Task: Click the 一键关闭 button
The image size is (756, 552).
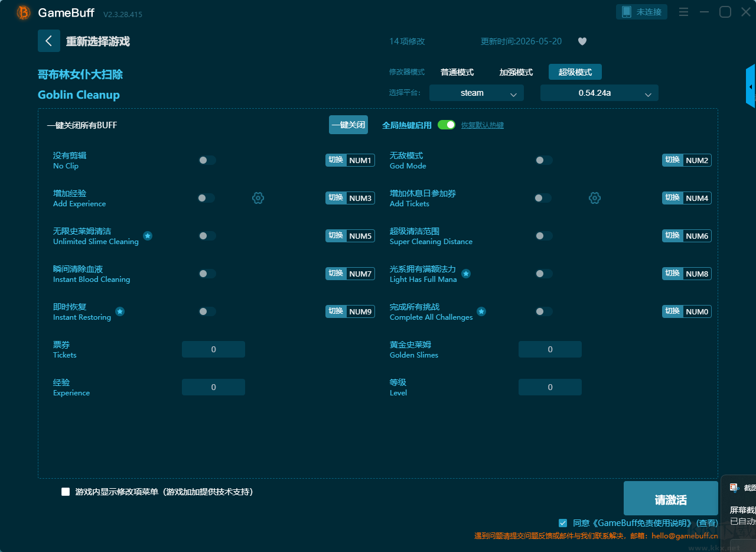Action: 348,125
